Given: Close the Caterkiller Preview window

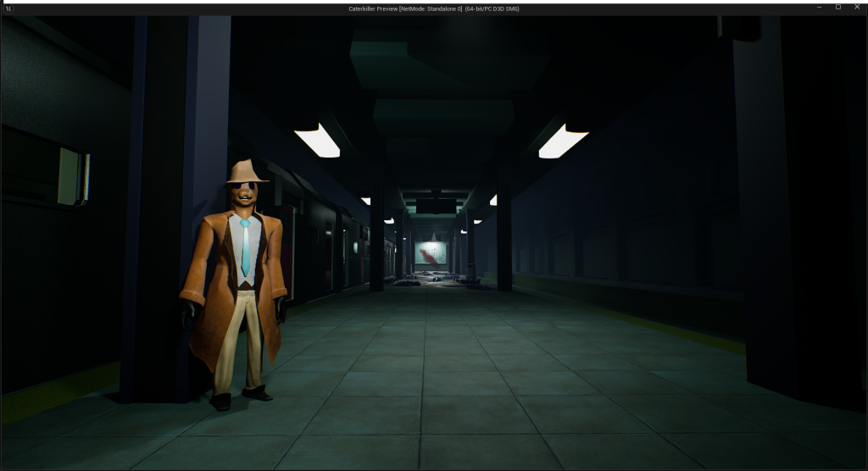Looking at the screenshot, I should (x=857, y=7).
